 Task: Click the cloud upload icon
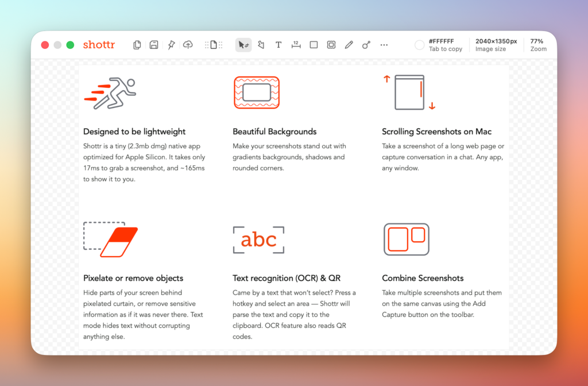point(188,45)
